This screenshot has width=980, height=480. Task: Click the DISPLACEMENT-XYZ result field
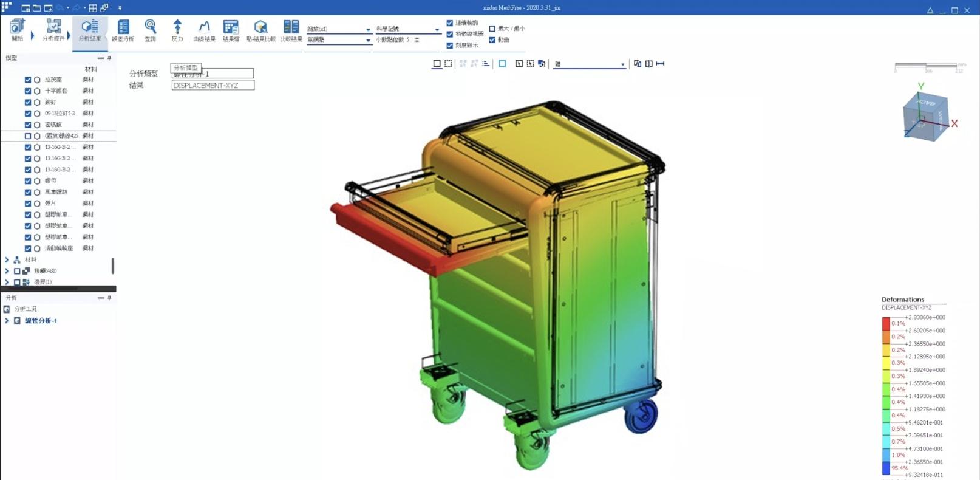213,86
